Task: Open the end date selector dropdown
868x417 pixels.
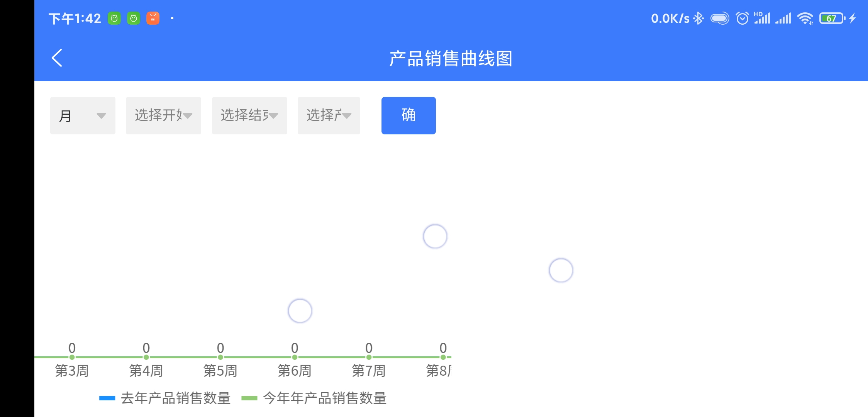Action: [249, 115]
